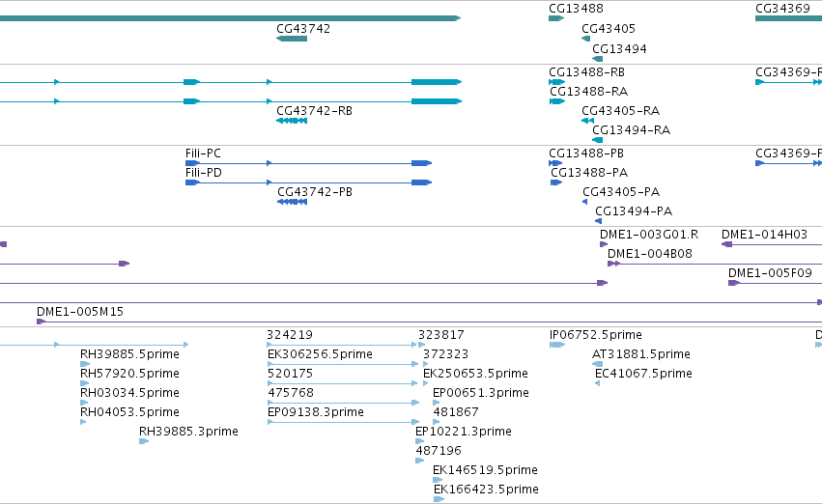Click the 324219 feature label

point(290,335)
